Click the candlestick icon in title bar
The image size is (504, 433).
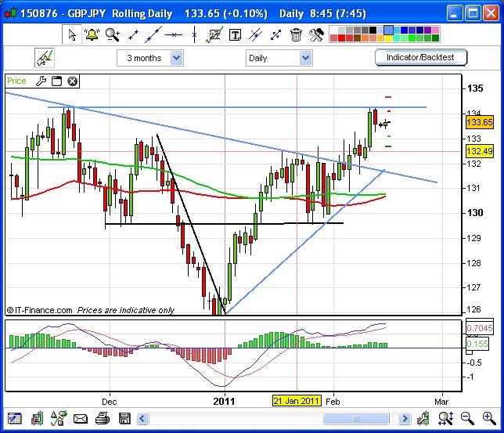[x=10, y=13]
